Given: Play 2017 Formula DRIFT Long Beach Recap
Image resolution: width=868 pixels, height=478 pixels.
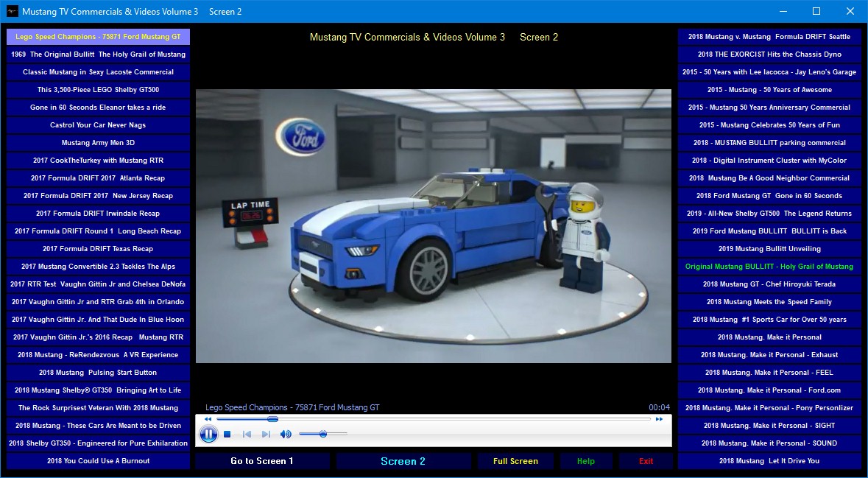Looking at the screenshot, I should point(98,231).
